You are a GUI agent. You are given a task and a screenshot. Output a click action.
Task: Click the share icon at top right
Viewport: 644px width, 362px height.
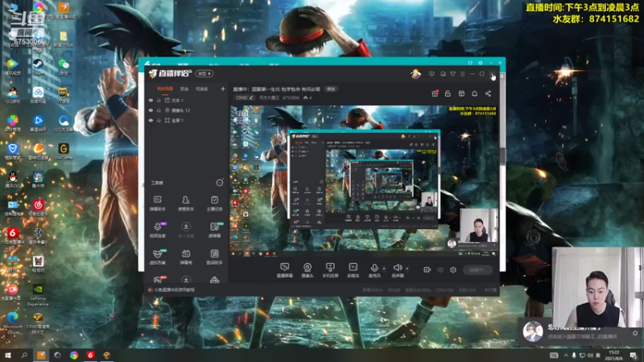[488, 93]
